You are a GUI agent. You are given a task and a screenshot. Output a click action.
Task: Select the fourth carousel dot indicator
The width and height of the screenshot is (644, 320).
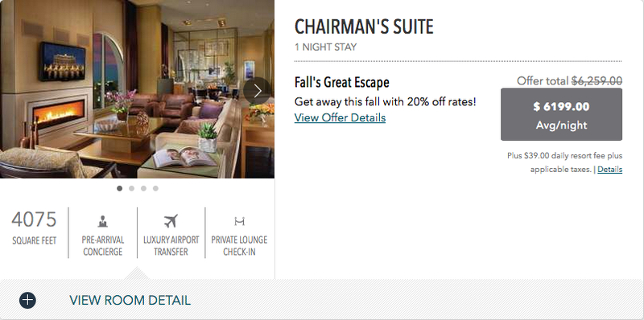pyautogui.click(x=155, y=188)
